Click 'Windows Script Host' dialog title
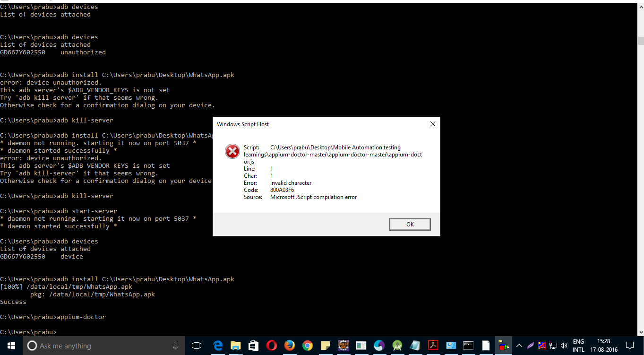 coord(243,124)
